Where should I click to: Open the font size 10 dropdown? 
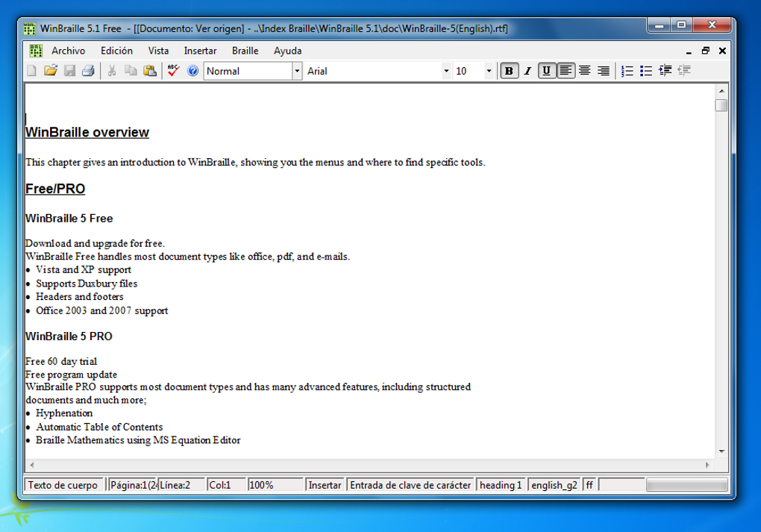[x=489, y=71]
